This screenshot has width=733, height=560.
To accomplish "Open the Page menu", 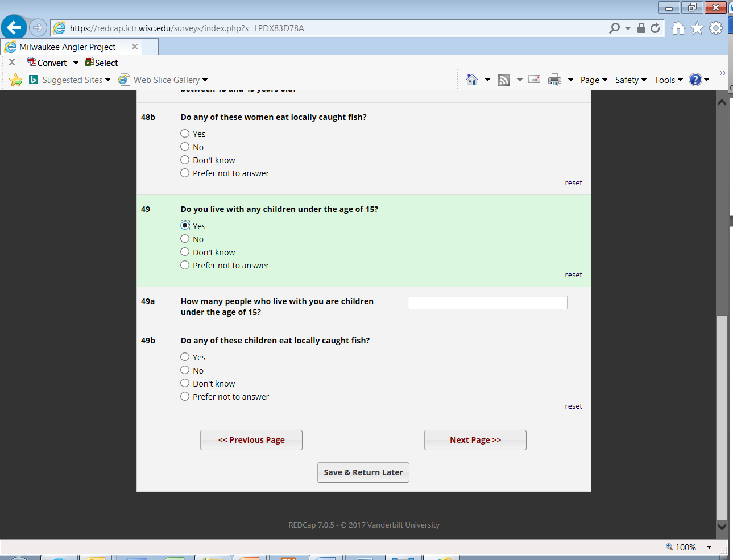I will click(594, 80).
